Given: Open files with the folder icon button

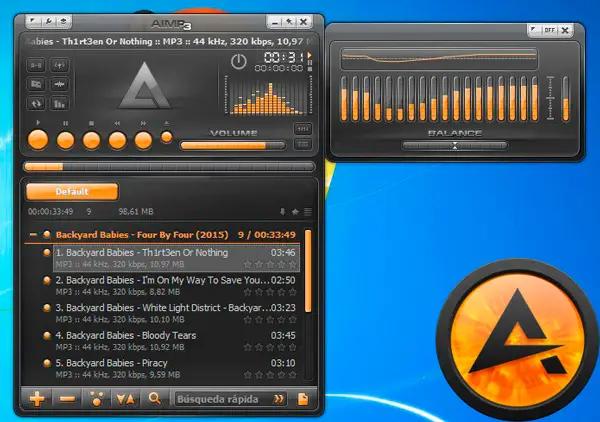Looking at the screenshot, I should (x=36, y=84).
